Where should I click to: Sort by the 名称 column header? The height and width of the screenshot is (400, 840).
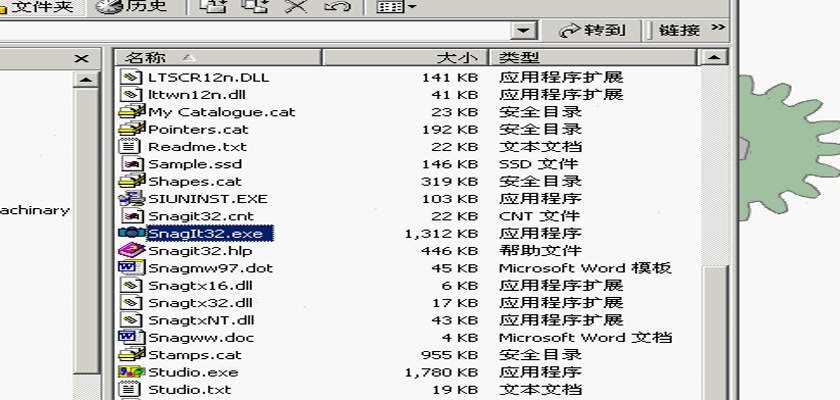[218, 57]
